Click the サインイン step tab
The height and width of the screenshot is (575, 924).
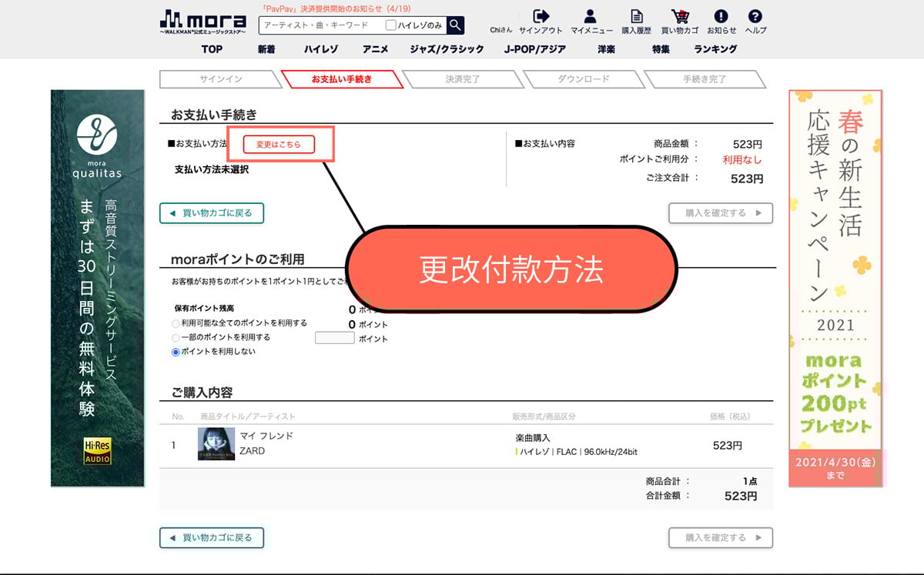click(221, 79)
